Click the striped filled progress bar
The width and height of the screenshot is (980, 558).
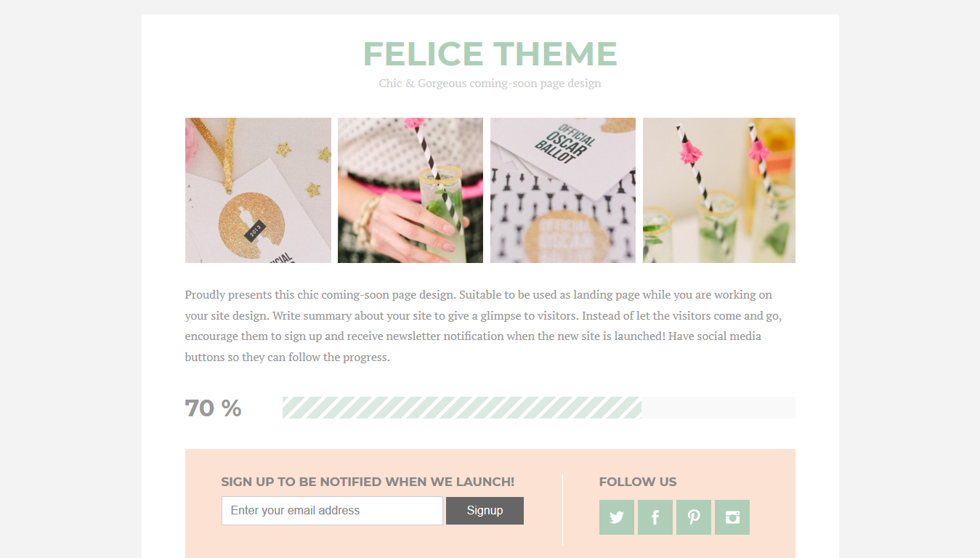point(462,408)
